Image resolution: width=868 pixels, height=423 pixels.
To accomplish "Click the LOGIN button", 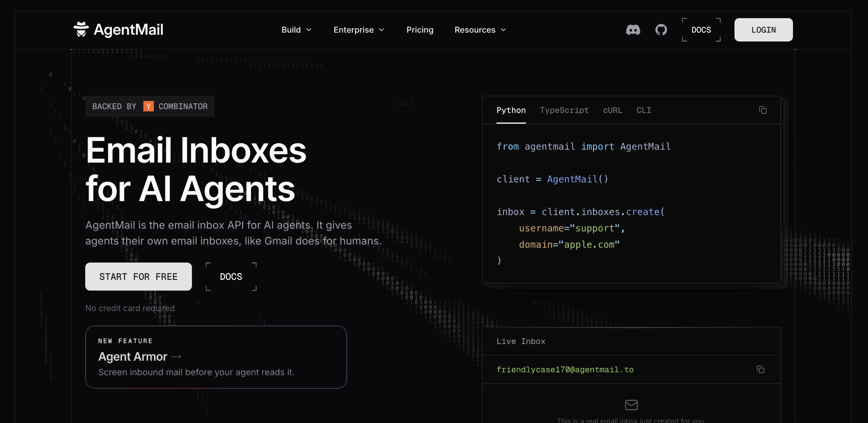I will click(x=764, y=30).
